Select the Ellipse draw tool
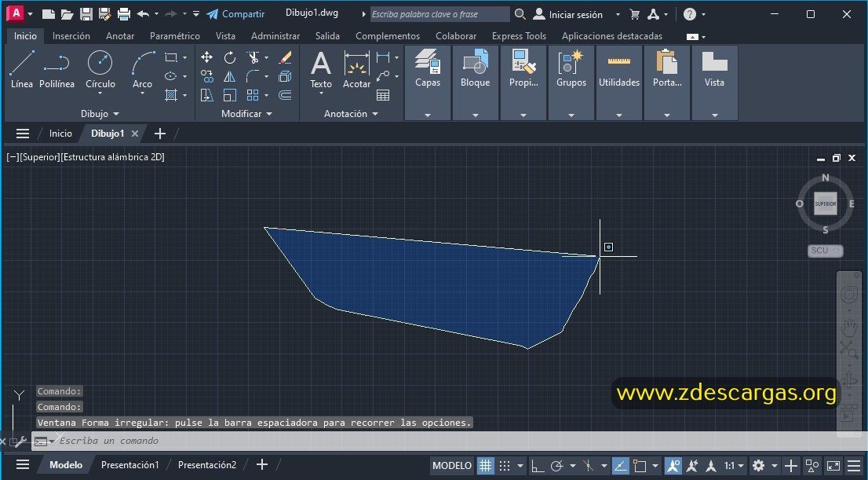The width and height of the screenshot is (868, 480). (171, 76)
